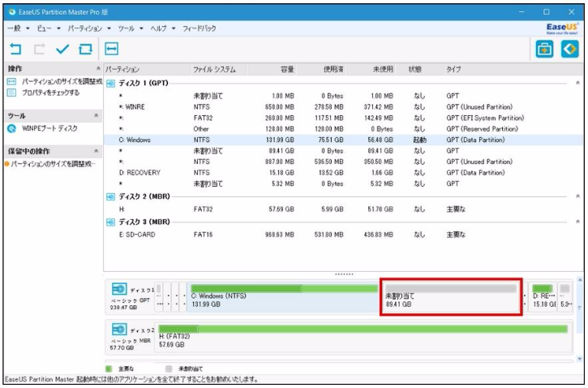Click the ディスク 3 (MBR) disk icon in the list

[110, 222]
